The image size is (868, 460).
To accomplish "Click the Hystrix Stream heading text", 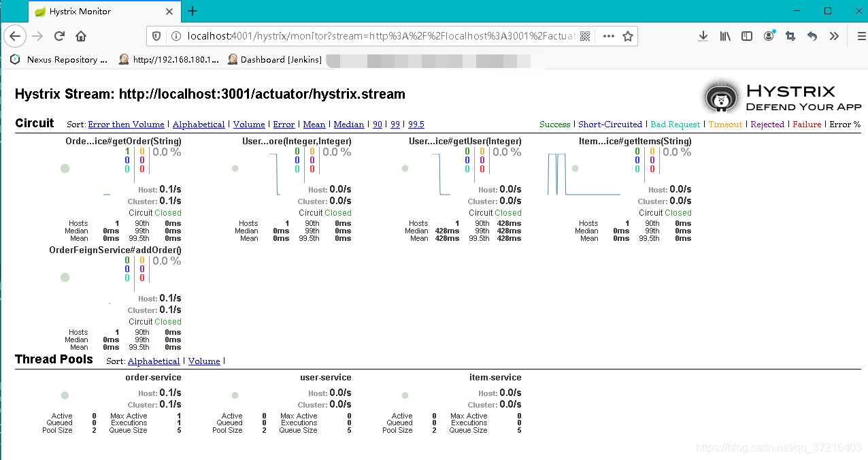I will (x=210, y=94).
